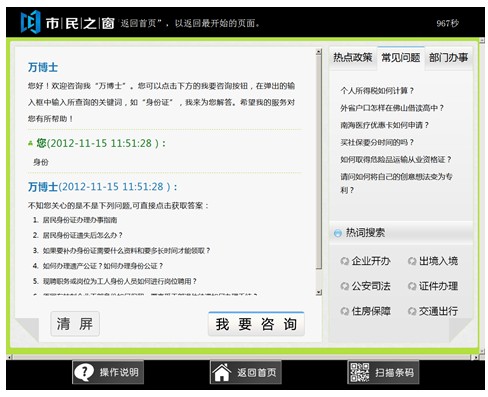Click the 市民之窗 logo icon

(x=30, y=22)
